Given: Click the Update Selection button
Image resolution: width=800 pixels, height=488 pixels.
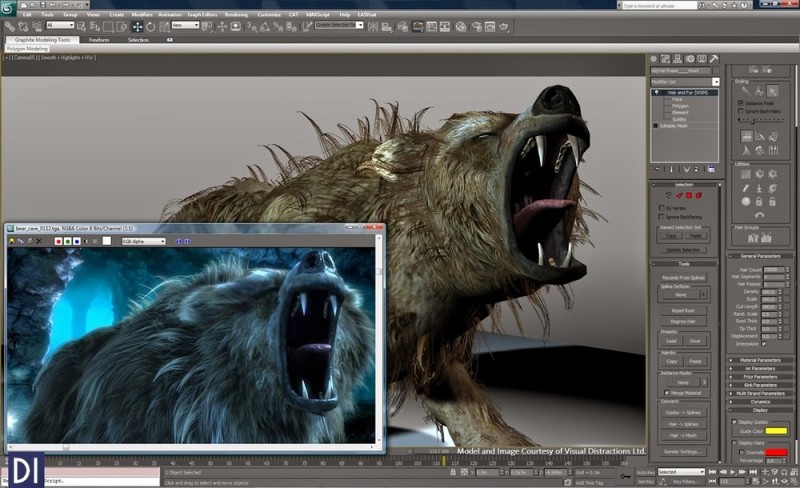Looking at the screenshot, I should [683, 250].
